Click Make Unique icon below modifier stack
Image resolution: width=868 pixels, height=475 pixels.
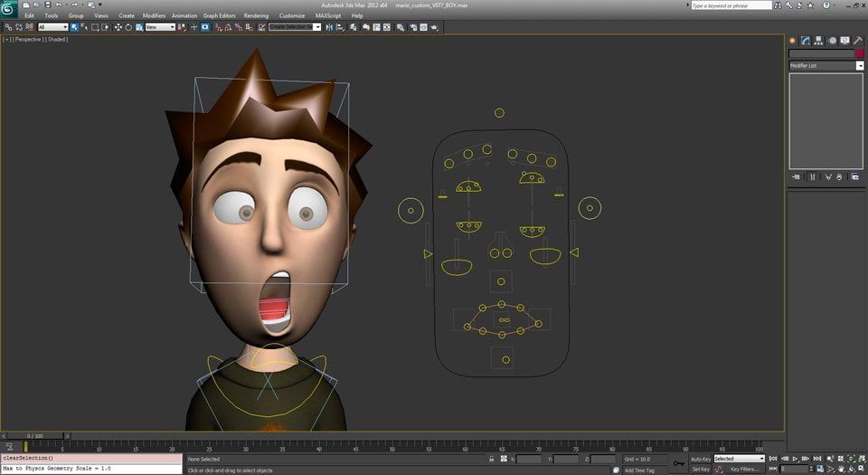tap(828, 177)
